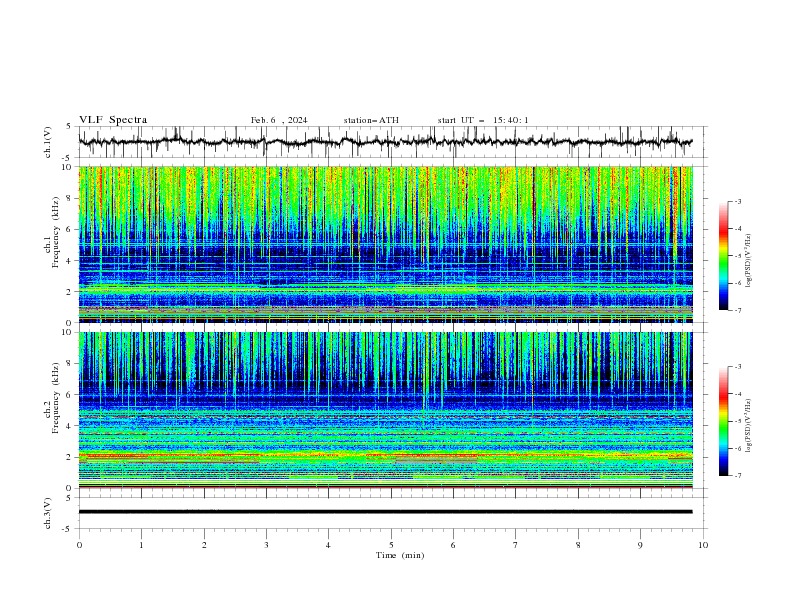Image resolution: width=792 pixels, height=612 pixels.
Task: Click the time axis tick label "2"
Action: 204,545
